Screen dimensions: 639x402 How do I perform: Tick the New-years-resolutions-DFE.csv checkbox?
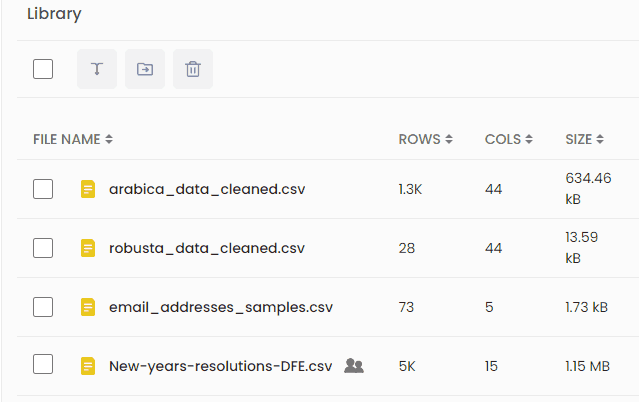click(x=43, y=365)
